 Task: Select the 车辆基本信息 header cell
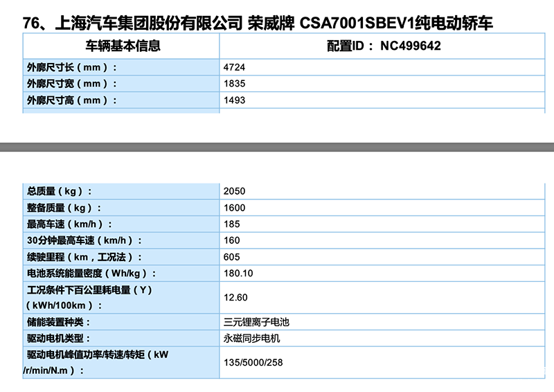(x=123, y=46)
